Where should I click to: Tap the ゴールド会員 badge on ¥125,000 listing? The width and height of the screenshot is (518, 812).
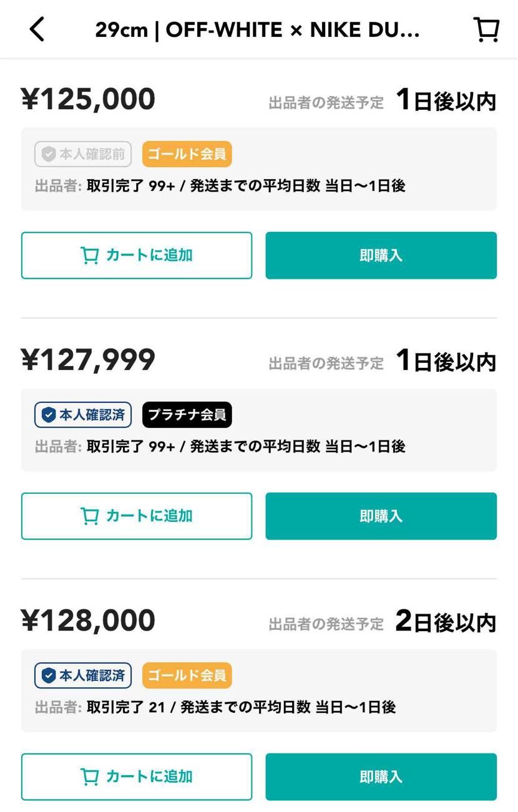pyautogui.click(x=187, y=154)
